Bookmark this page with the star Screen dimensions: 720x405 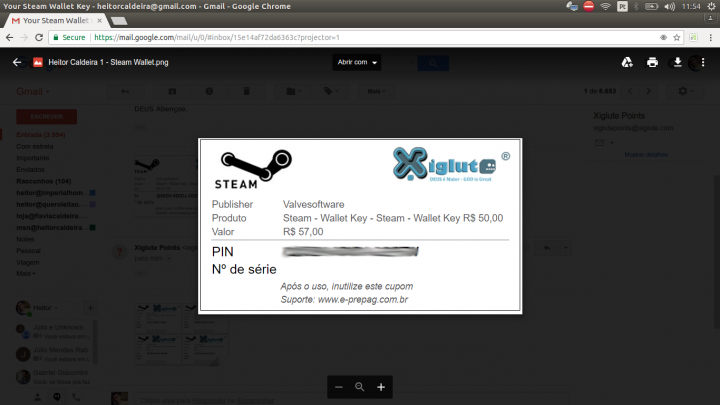coord(676,38)
